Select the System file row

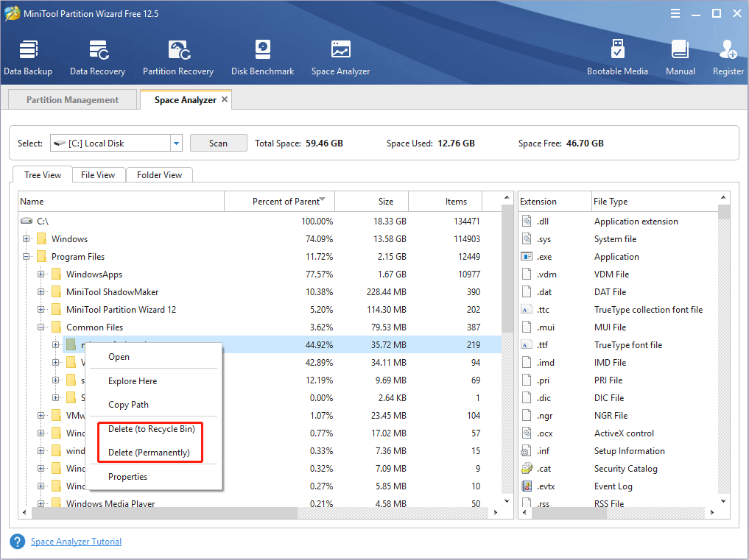pyautogui.click(x=618, y=238)
